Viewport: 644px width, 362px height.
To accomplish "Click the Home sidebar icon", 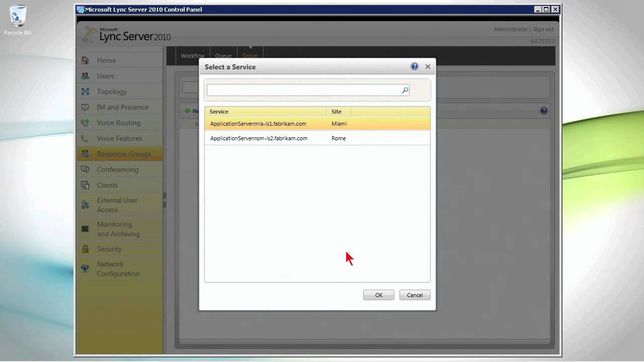I will pyautogui.click(x=86, y=60).
